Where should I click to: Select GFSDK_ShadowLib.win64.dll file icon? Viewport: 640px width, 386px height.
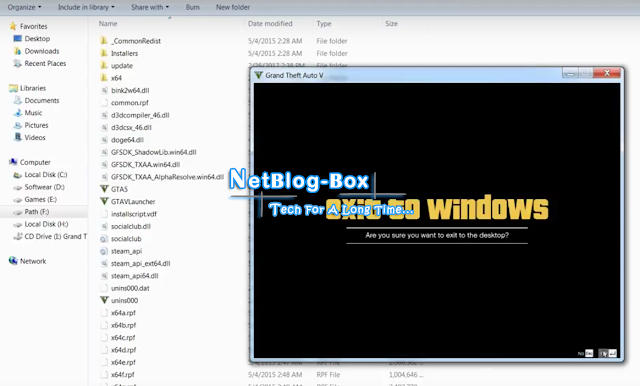(104, 152)
